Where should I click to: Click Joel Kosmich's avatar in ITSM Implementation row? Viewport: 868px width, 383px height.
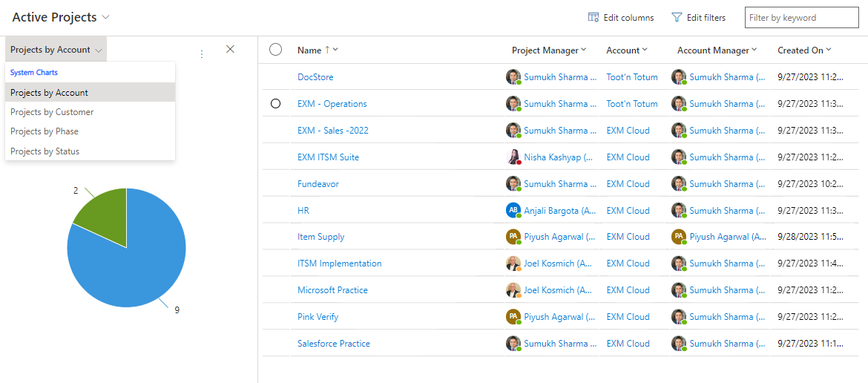tap(513, 263)
